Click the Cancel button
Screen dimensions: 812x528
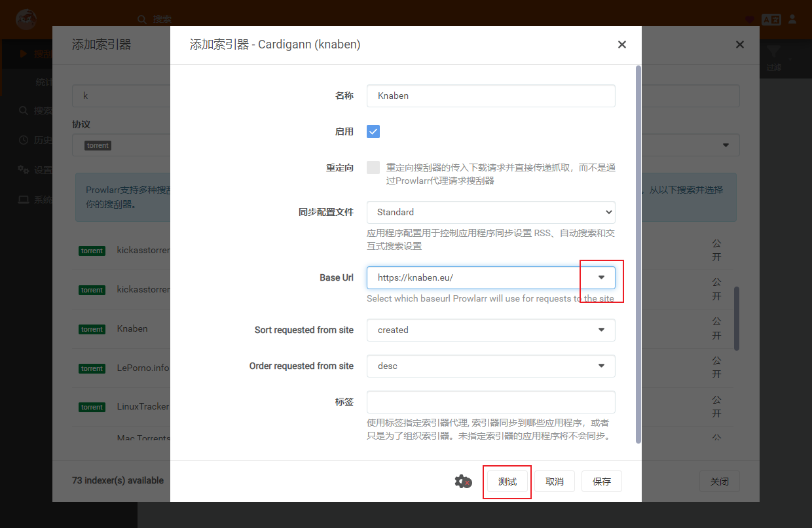coord(555,482)
